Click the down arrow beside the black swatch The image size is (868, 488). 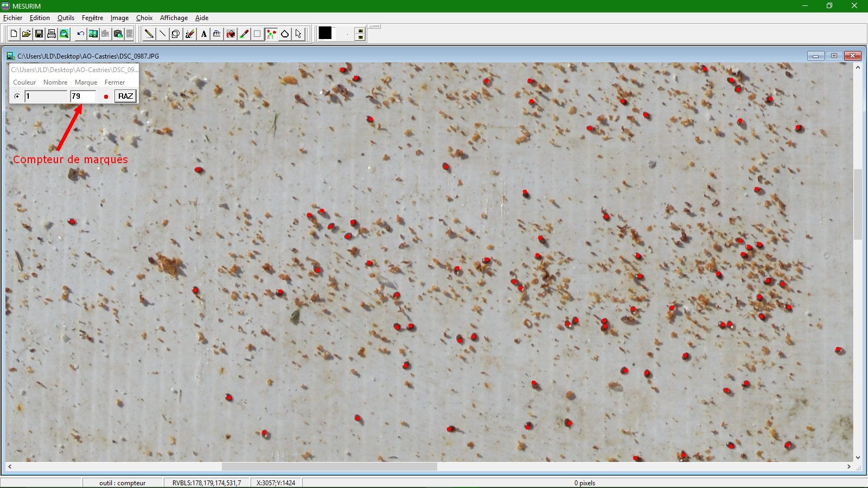tap(360, 37)
